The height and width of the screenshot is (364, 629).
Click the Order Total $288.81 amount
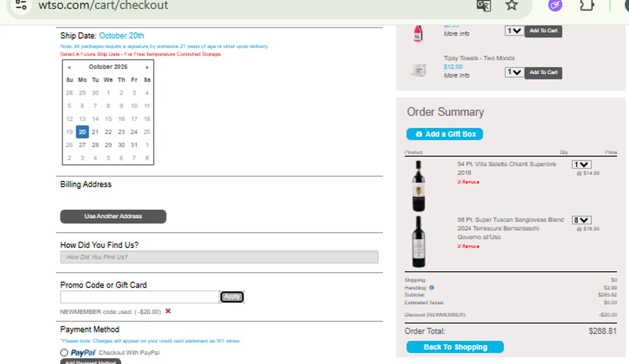(603, 331)
